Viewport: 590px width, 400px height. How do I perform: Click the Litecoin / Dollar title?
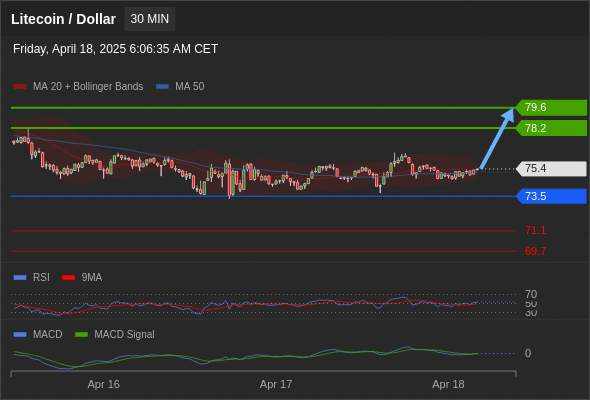[x=63, y=19]
